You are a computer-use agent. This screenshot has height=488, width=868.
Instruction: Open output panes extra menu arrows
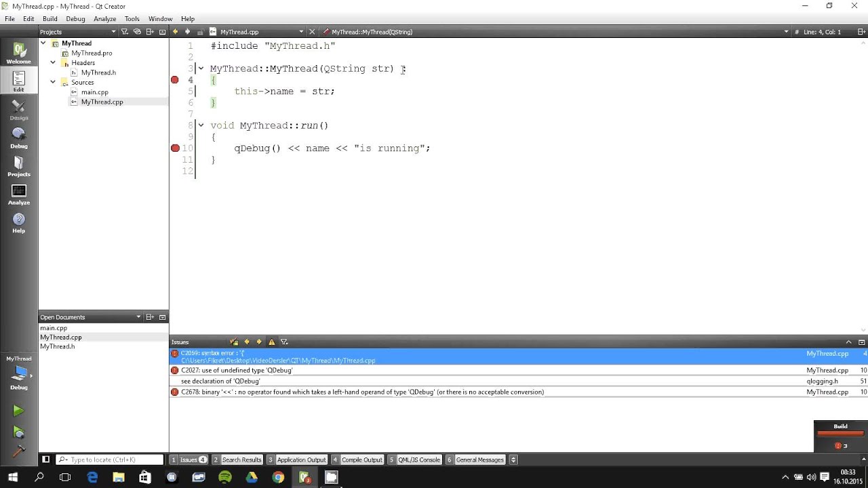(513, 460)
